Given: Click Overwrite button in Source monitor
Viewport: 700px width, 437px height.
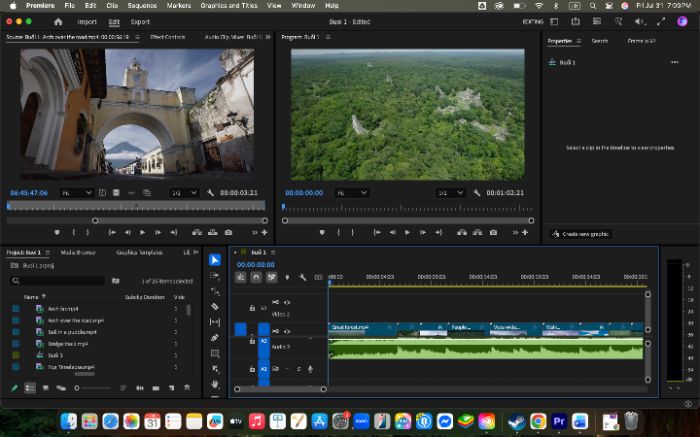Looking at the screenshot, I should pyautogui.click(x=212, y=233).
